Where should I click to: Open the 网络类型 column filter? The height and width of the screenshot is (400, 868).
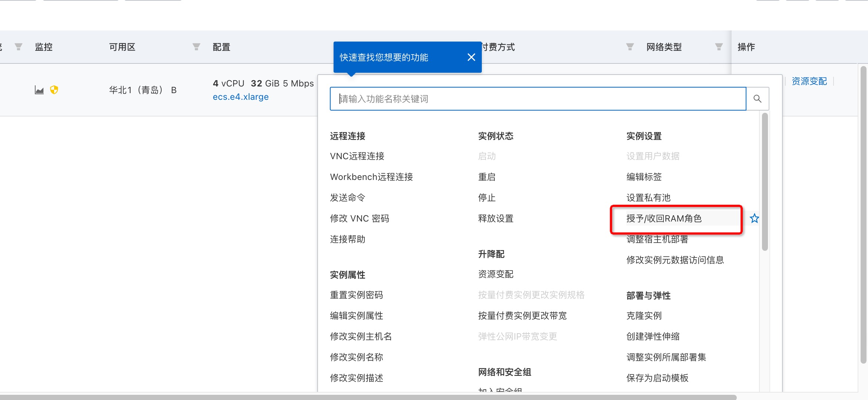(x=719, y=47)
